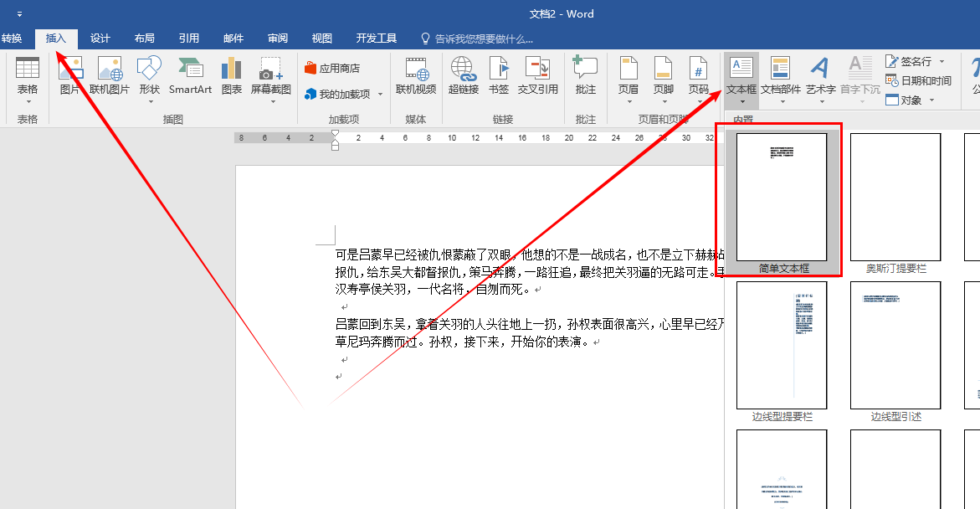The height and width of the screenshot is (509, 980).
Task: Click the line starting 草尼玛奔腾而过
Action: click(x=468, y=342)
